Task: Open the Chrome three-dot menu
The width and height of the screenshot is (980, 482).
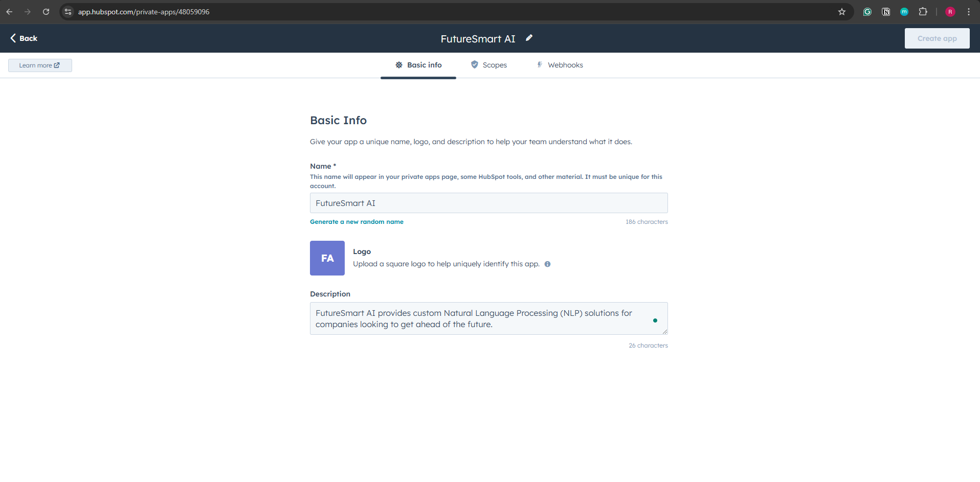Action: [969, 12]
